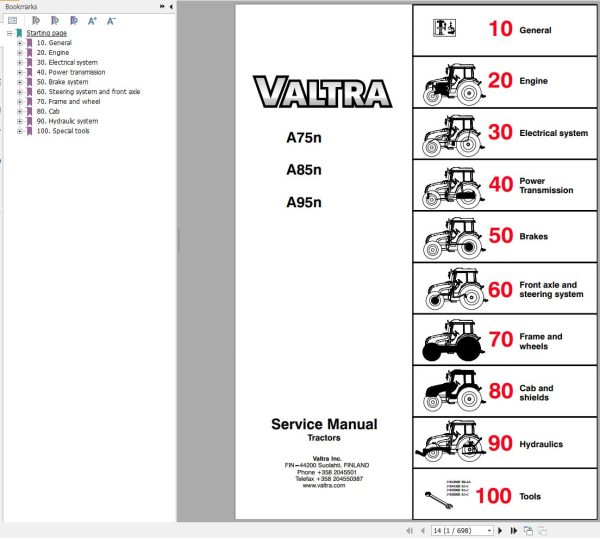The width and height of the screenshot is (600, 538).
Task: Collapse the Starting page bookmark tree
Action: click(x=10, y=33)
